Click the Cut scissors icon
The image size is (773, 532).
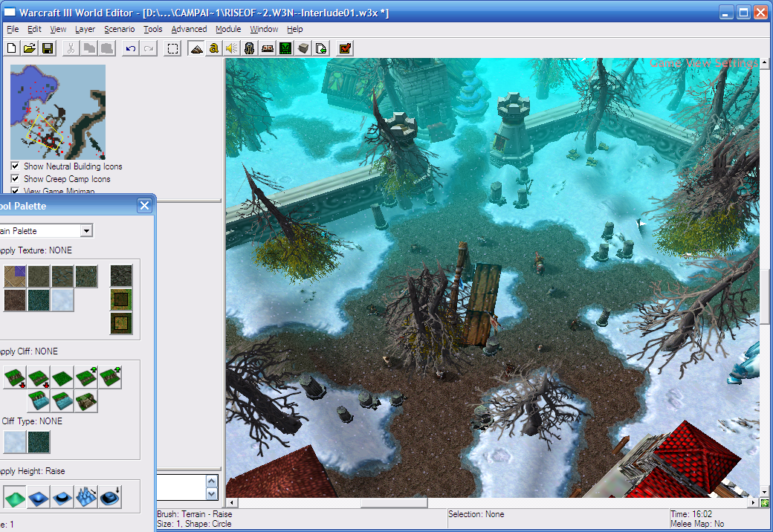tap(71, 48)
